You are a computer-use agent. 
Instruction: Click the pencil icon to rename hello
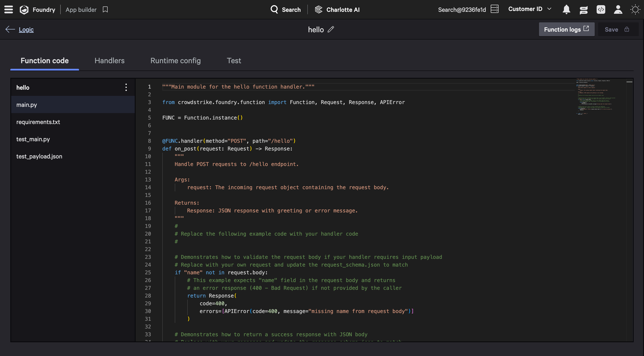(331, 29)
